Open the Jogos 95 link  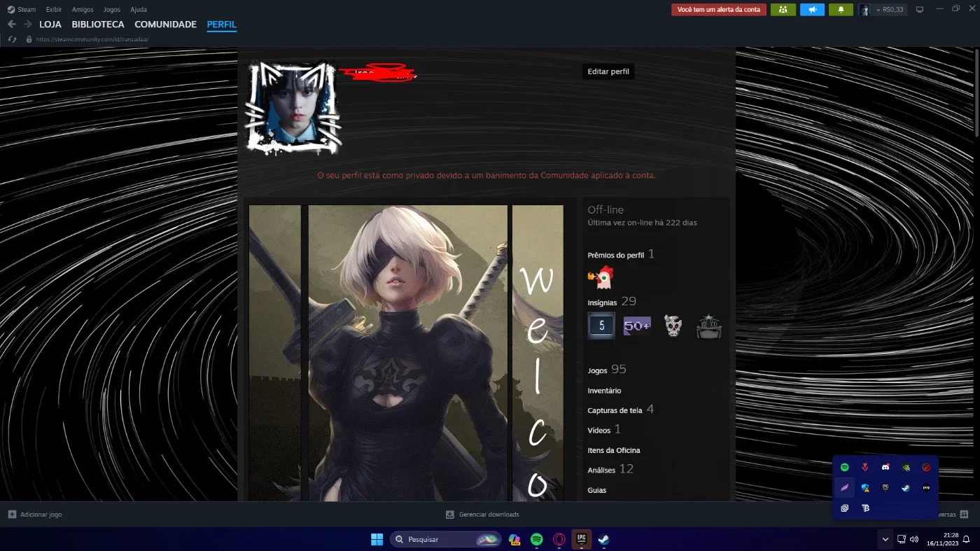607,370
